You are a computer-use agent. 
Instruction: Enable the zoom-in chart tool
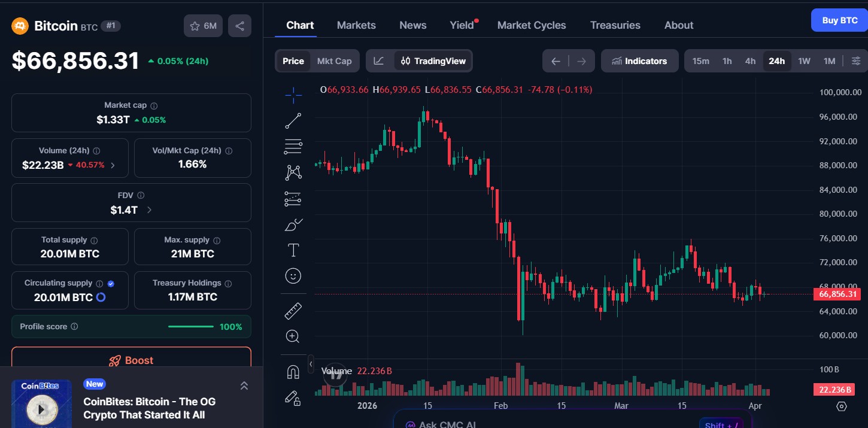(x=293, y=336)
